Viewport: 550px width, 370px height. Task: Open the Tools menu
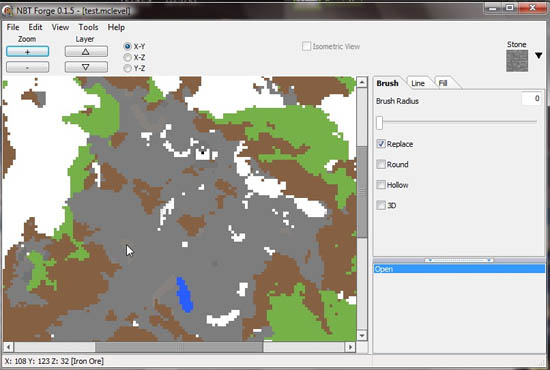pyautogui.click(x=88, y=27)
